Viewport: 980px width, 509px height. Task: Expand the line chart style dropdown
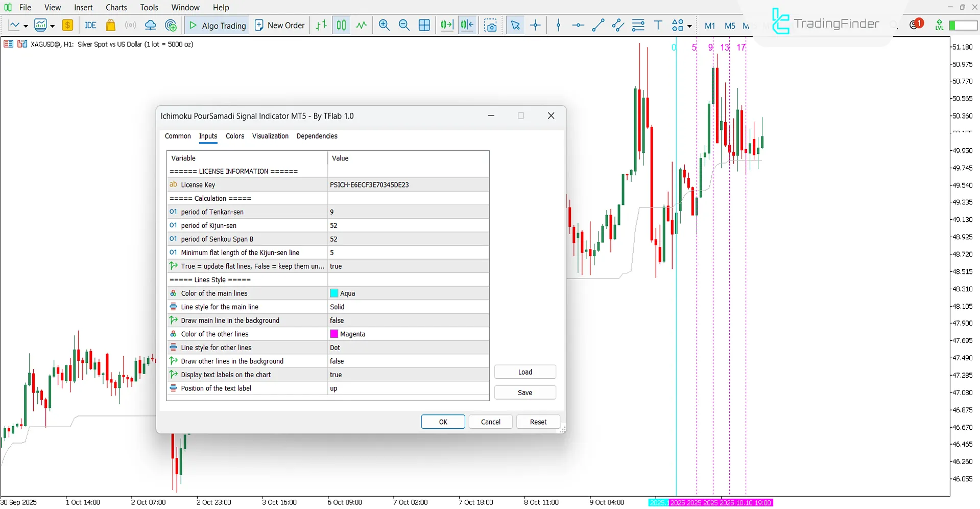[x=25, y=25]
